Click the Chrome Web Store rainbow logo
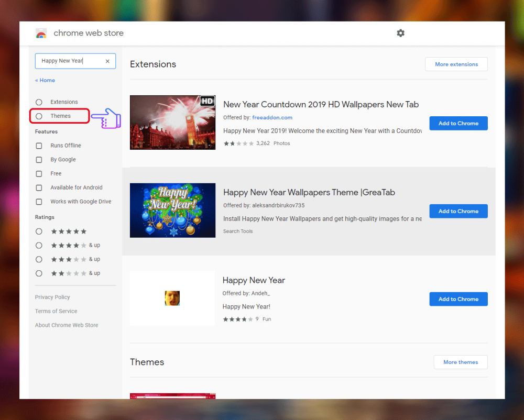This screenshot has height=420, width=524. click(x=41, y=34)
